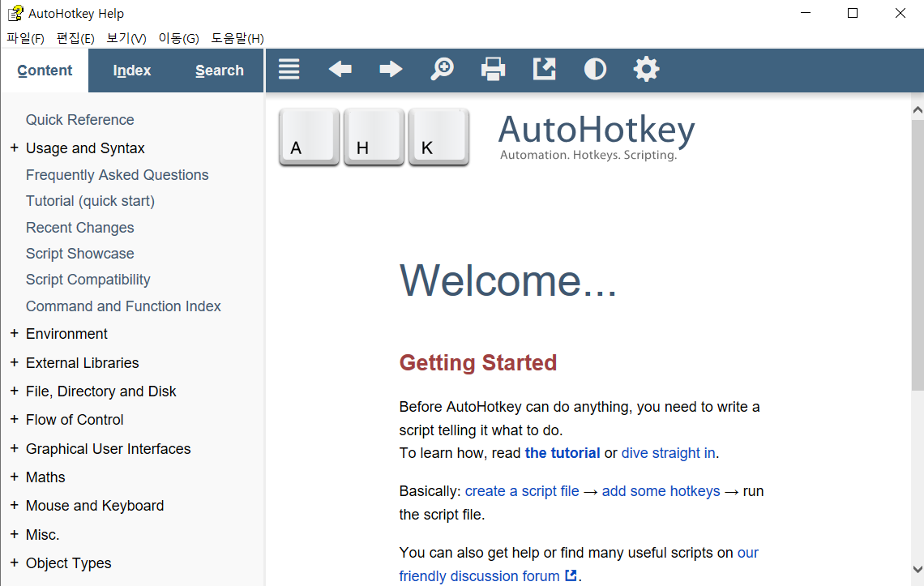The height and width of the screenshot is (586, 924).
Task: Click the H keyboard key logo
Action: (x=374, y=137)
